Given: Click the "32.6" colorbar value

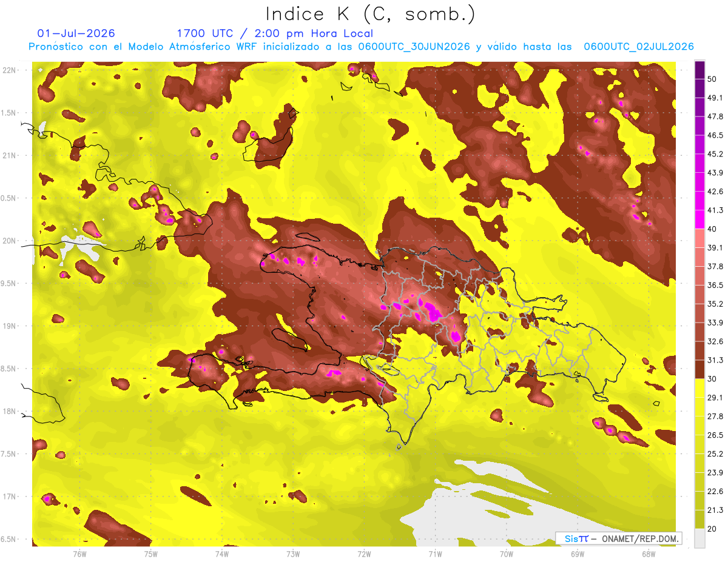Looking at the screenshot, I should pyautogui.click(x=715, y=342).
